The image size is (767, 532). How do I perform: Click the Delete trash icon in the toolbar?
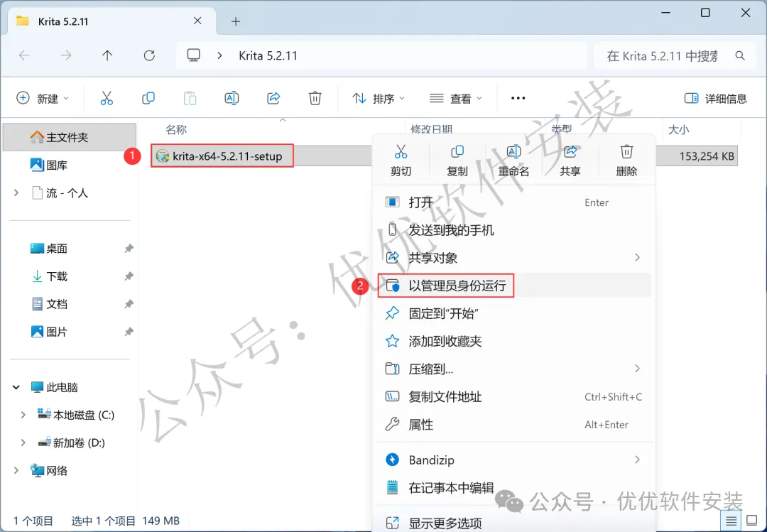(315, 98)
